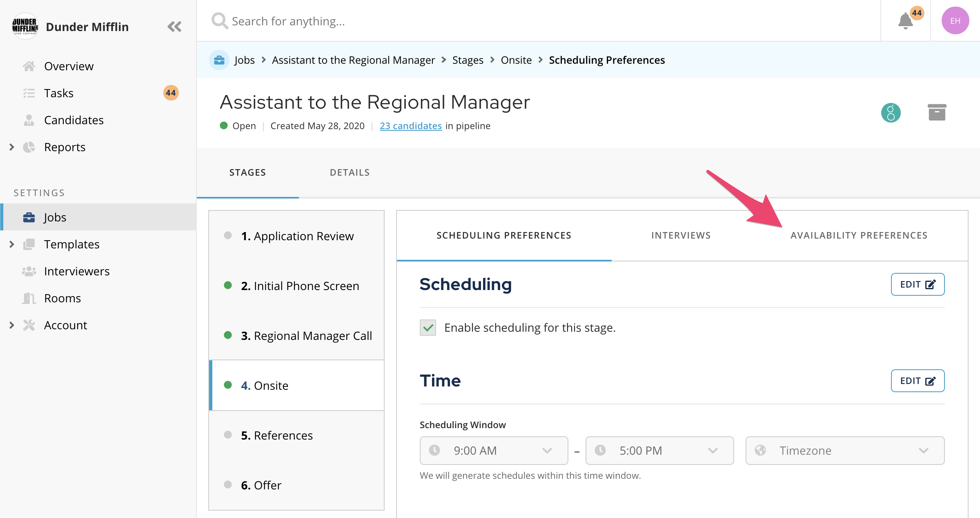Screen dimensions: 980x518
Task: Click the Open job status label
Action: pos(244,126)
